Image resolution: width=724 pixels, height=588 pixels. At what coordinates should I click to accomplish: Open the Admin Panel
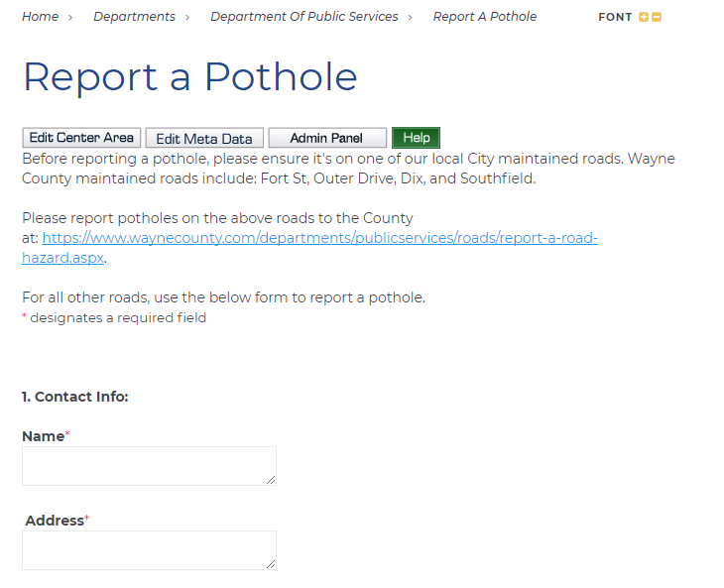(x=326, y=139)
